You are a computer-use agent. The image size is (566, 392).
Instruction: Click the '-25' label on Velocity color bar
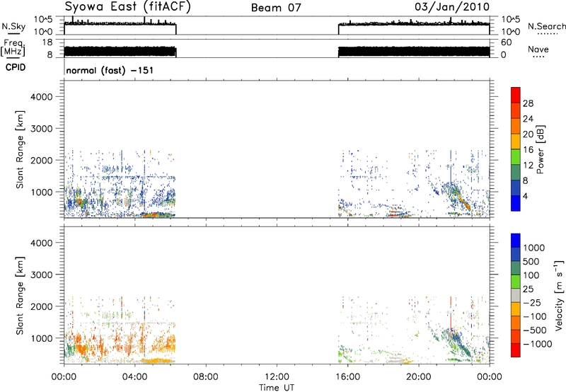pyautogui.click(x=533, y=303)
